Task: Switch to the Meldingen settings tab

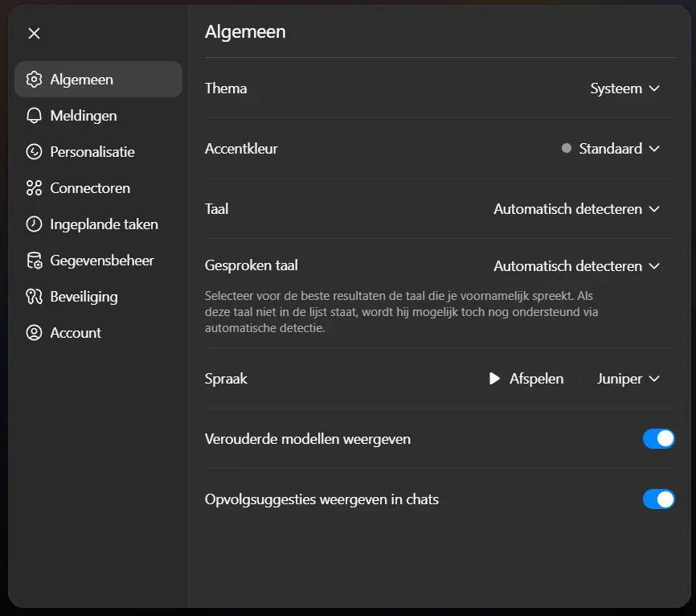Action: pos(84,116)
